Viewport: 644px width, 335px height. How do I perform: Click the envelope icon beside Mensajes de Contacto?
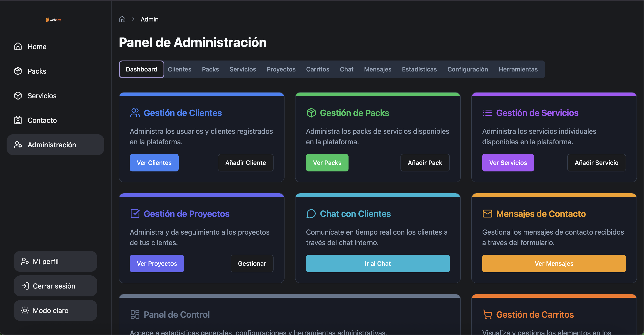(x=487, y=214)
